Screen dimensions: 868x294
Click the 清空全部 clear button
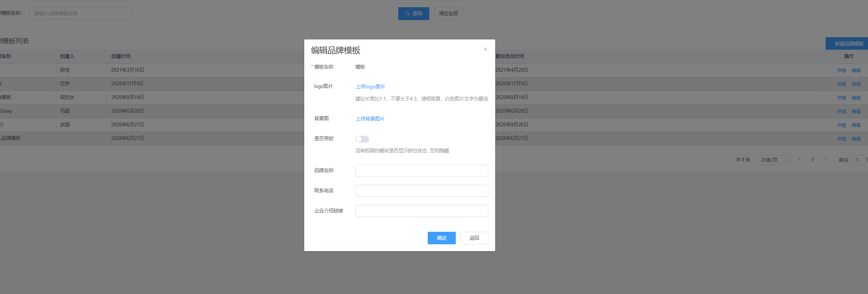click(x=448, y=14)
